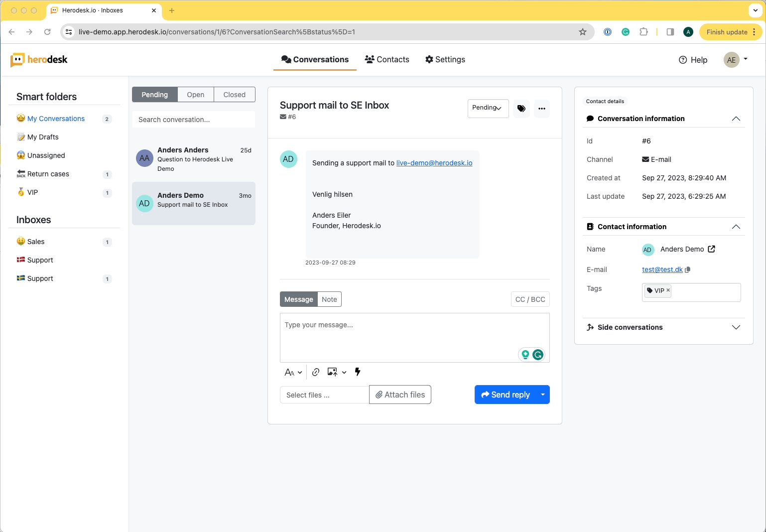Image resolution: width=766 pixels, height=532 pixels.
Task: Click the insert image icon in editor
Action: (332, 372)
